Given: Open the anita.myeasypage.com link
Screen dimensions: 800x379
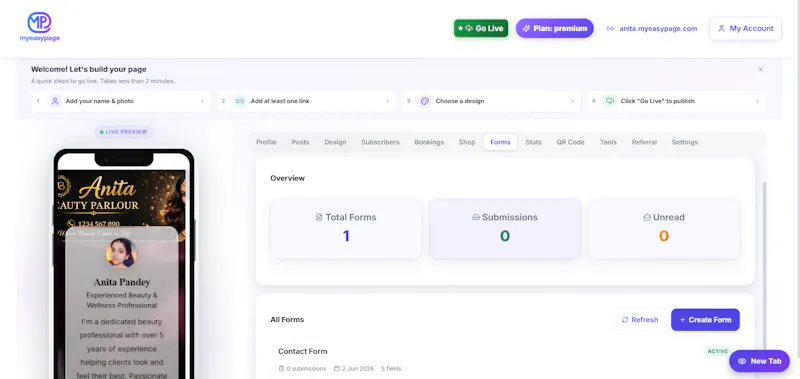Looking at the screenshot, I should pos(658,29).
